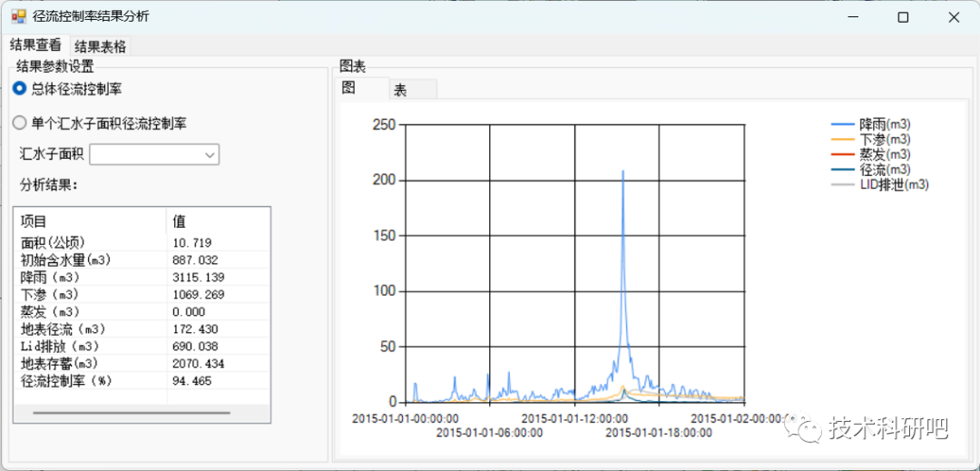Click the value 1069.269
980x471 pixels.
198,295
